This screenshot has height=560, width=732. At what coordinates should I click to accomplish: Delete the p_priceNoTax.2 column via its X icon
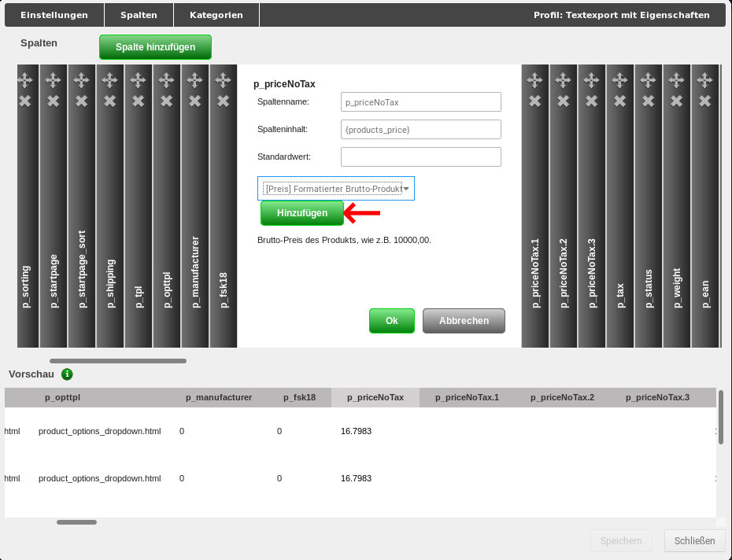tap(563, 101)
